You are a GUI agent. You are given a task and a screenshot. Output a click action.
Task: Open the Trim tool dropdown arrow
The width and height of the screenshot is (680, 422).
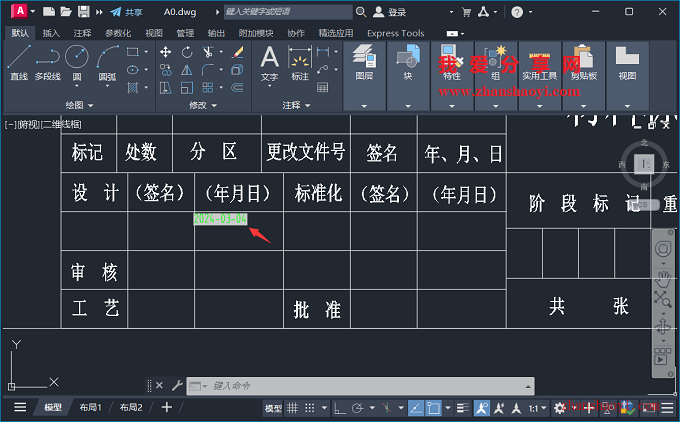tap(221, 52)
